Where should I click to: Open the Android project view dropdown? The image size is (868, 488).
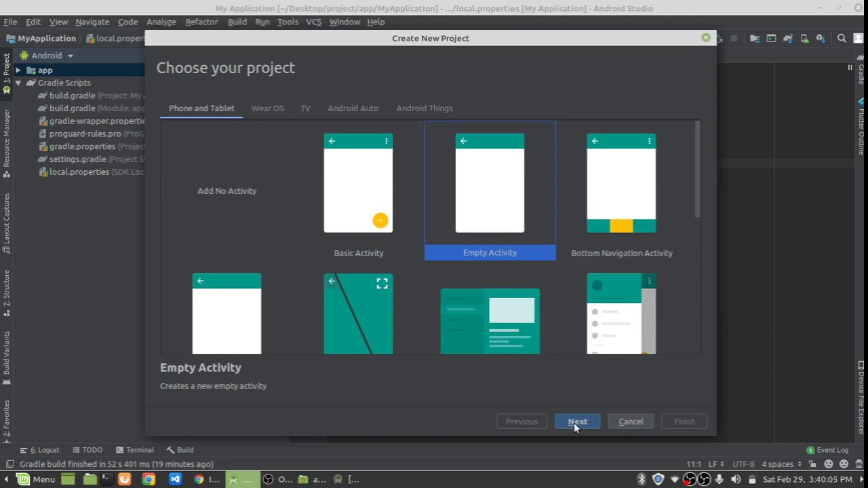click(47, 56)
